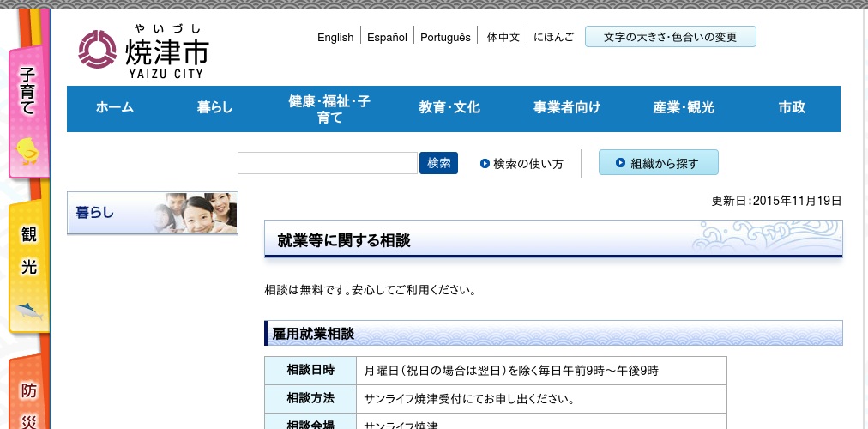868x429 pixels.
Task: Click the Yaizu City logo emblem
Action: (97, 50)
